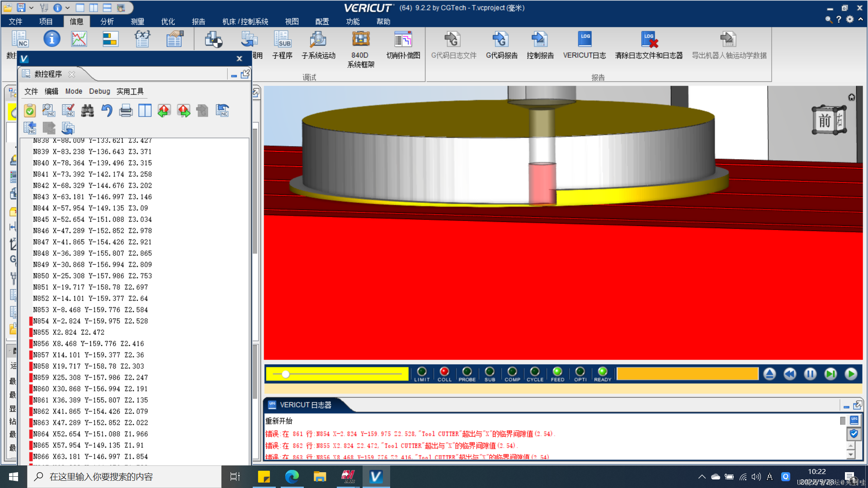The image size is (868, 488).
Task: Click the blue info circle ribbon icon
Action: coord(52,39)
